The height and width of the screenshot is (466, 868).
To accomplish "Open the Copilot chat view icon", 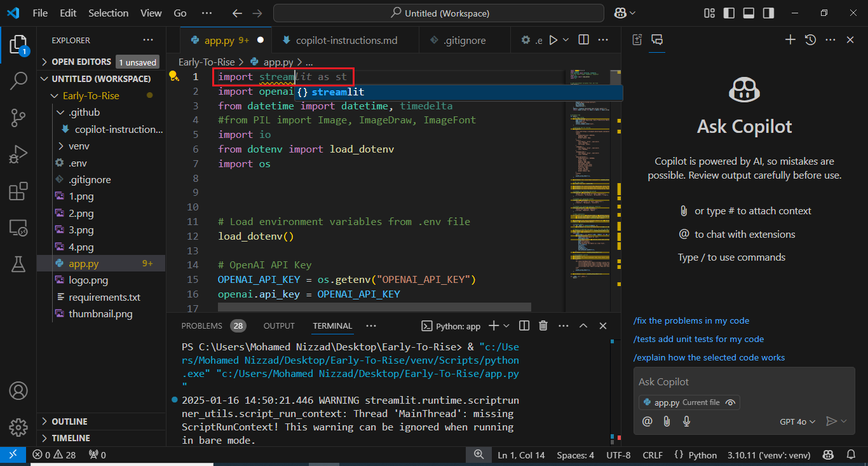I will click(x=658, y=40).
